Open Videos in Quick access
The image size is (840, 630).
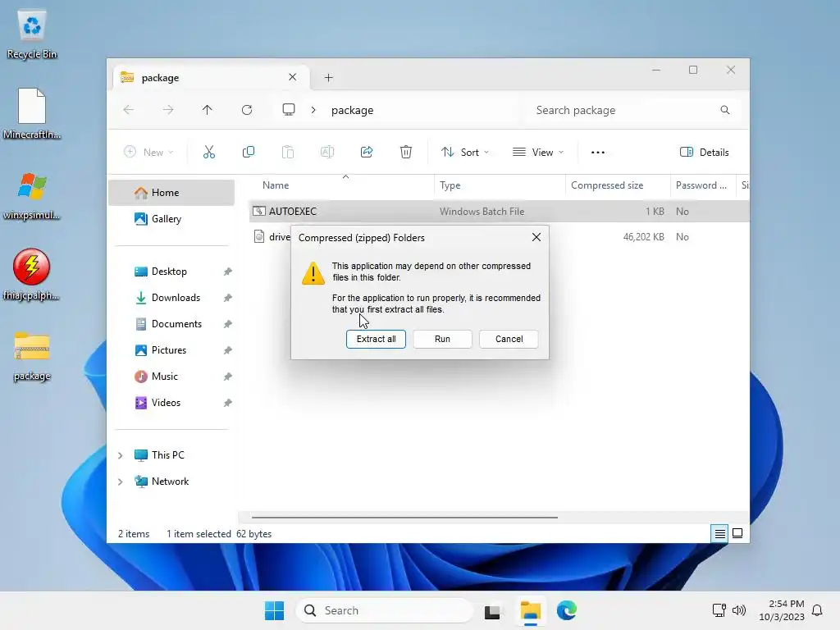[x=171, y=402]
